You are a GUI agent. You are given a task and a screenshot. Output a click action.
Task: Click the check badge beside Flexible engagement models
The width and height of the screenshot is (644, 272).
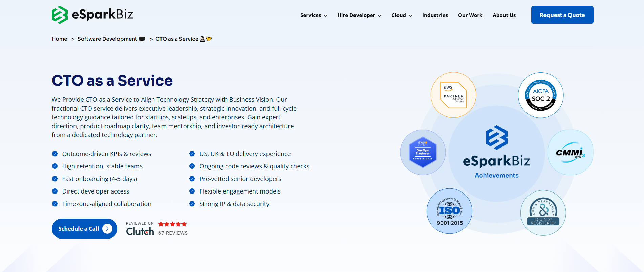192,191
